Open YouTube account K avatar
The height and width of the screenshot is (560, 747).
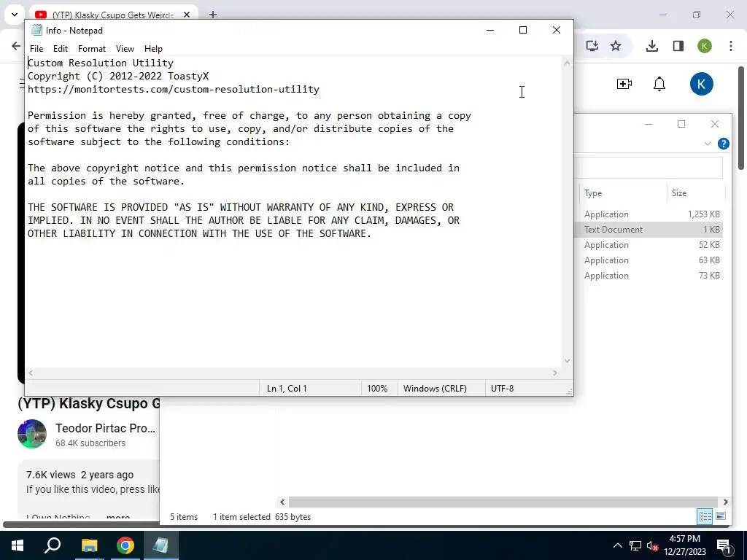(x=701, y=84)
